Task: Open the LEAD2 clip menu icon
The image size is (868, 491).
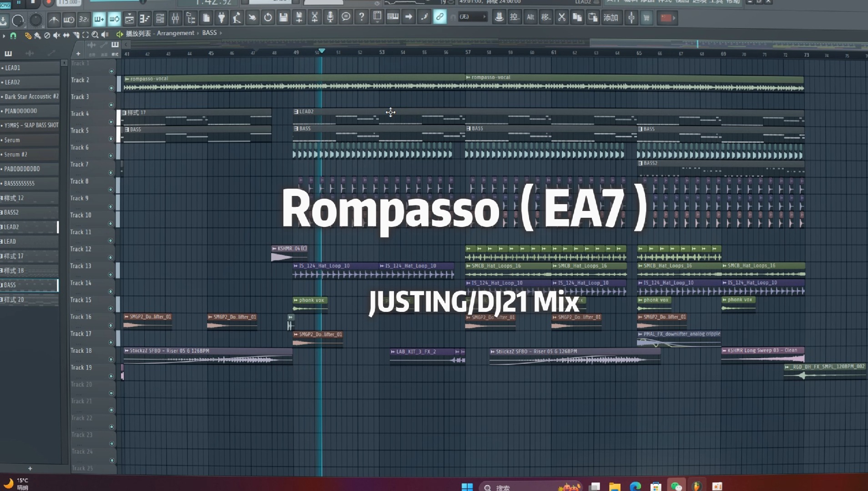Action: click(296, 111)
